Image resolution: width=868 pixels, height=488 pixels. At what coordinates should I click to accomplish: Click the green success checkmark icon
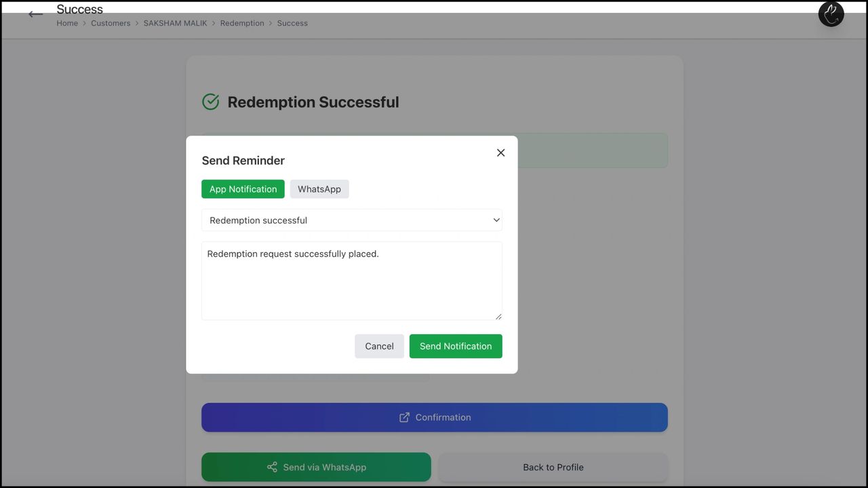(x=211, y=102)
